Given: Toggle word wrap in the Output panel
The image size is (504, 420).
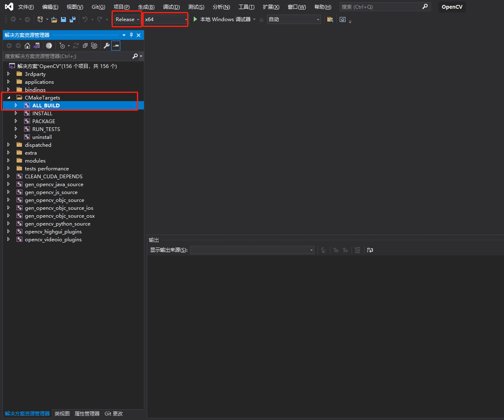Looking at the screenshot, I should point(370,250).
